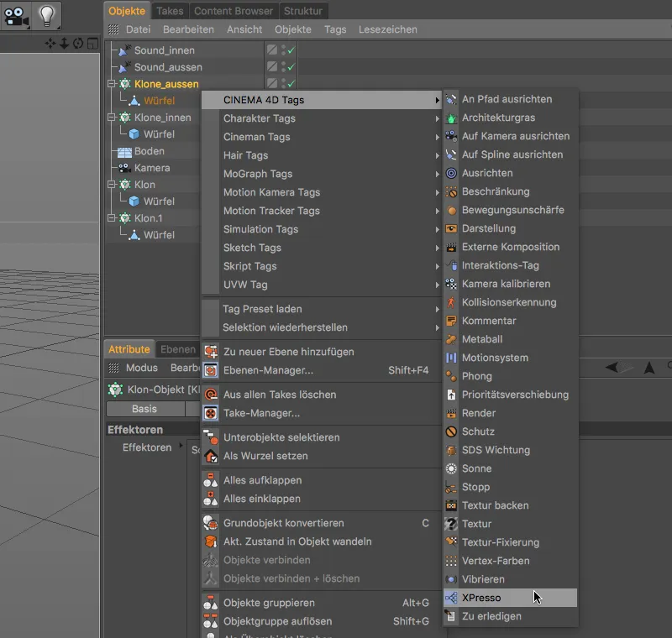Choose 'Alles aufklappen' from context menu
Viewport: 672px width, 638px height.
coord(262,480)
